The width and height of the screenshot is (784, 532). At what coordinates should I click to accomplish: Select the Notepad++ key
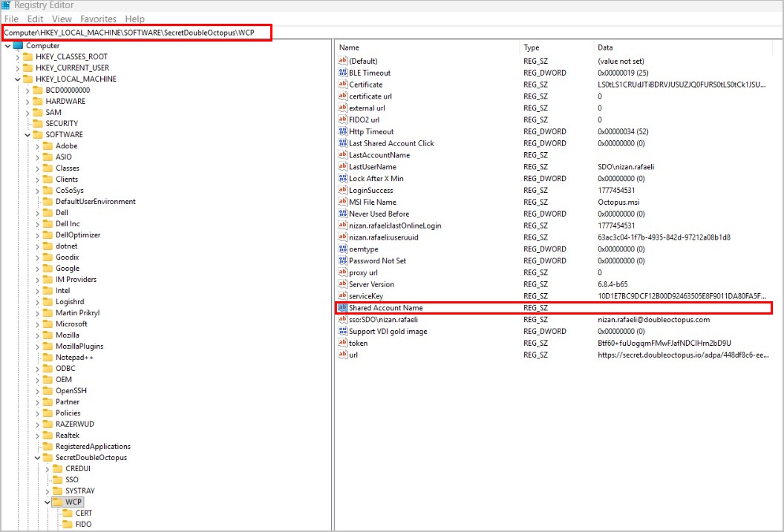(74, 357)
